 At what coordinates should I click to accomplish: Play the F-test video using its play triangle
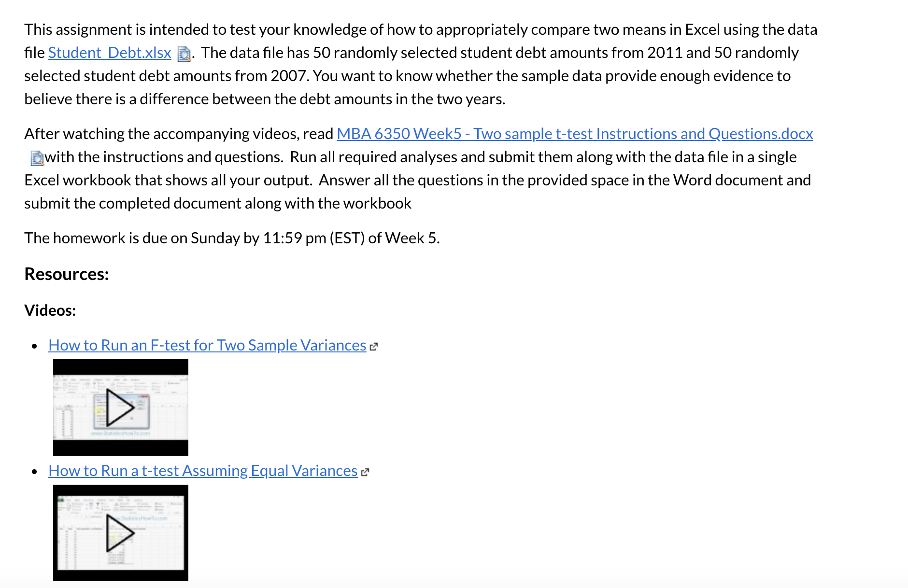(120, 407)
